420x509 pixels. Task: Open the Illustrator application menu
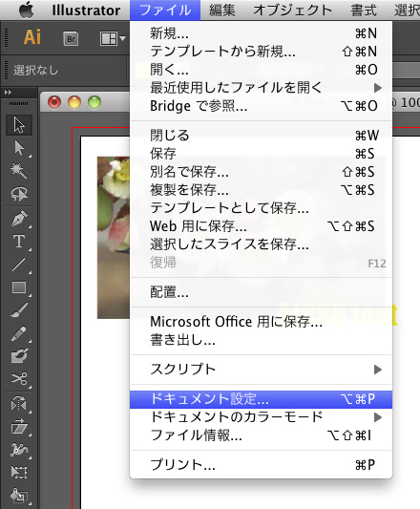pos(86,11)
